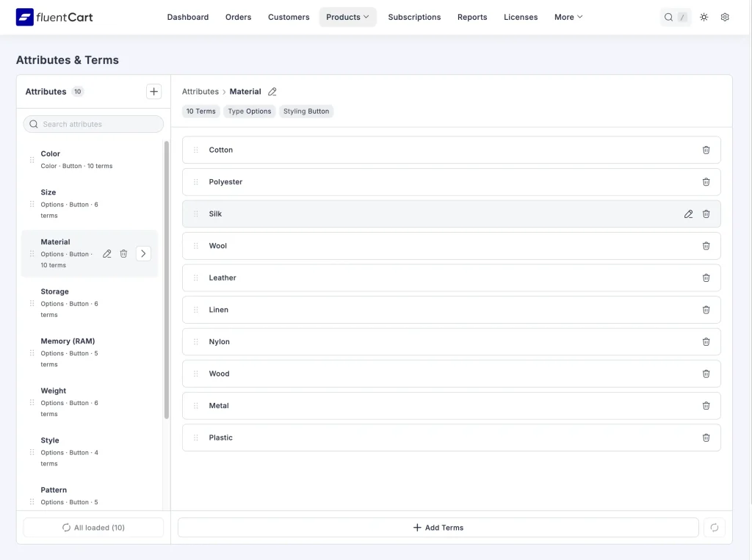Grab the Polyester drag handle
752x560 pixels.
pos(195,182)
